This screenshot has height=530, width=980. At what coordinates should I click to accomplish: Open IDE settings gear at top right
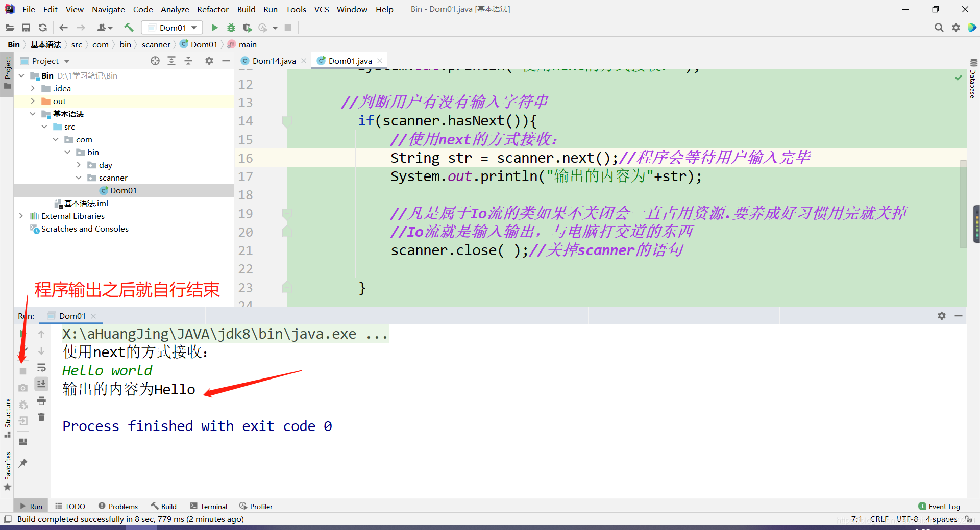click(956, 28)
